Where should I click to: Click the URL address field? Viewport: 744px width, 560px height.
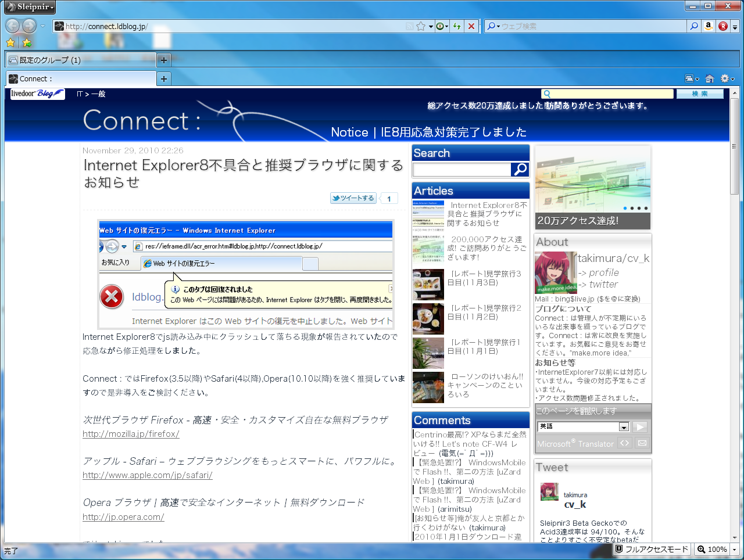(x=233, y=26)
